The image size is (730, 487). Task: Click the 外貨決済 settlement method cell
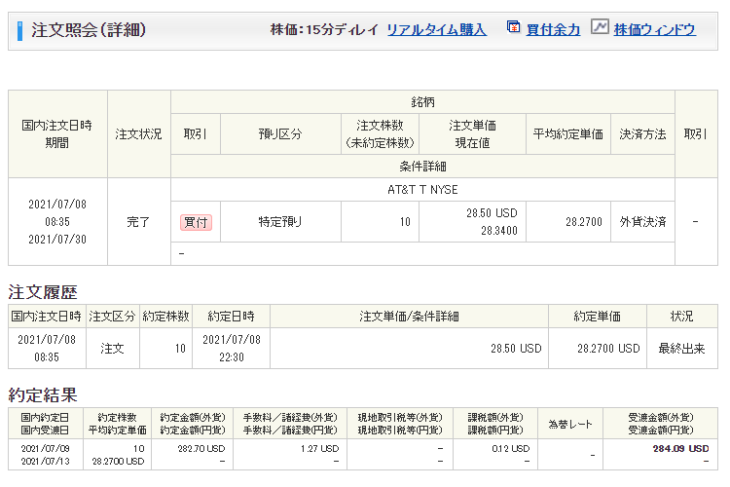click(642, 222)
